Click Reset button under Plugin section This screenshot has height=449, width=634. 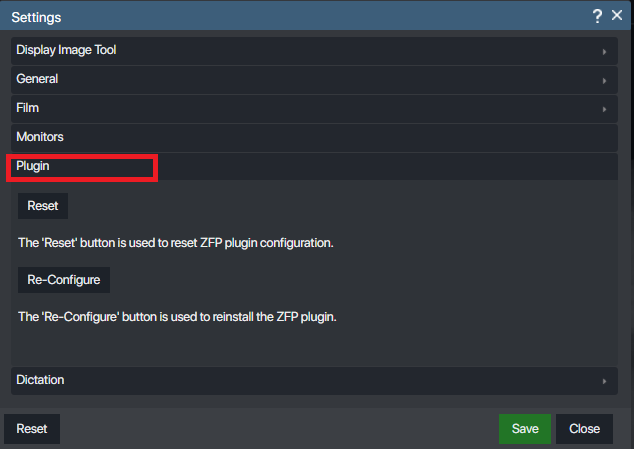[x=43, y=206]
